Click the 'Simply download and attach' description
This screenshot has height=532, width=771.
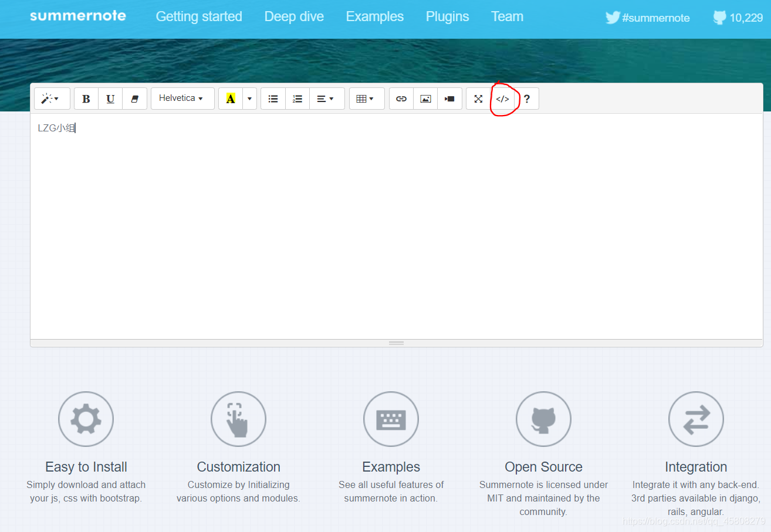coord(86,492)
